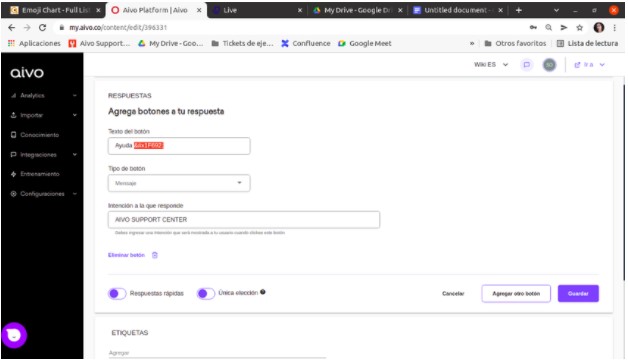Close the Aivo Platform tab

[x=199, y=10]
